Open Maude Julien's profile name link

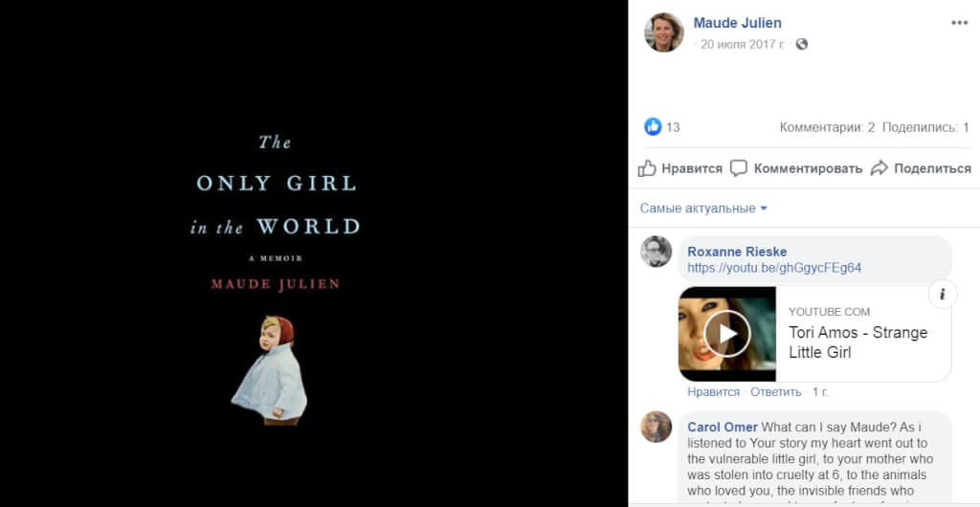click(738, 23)
